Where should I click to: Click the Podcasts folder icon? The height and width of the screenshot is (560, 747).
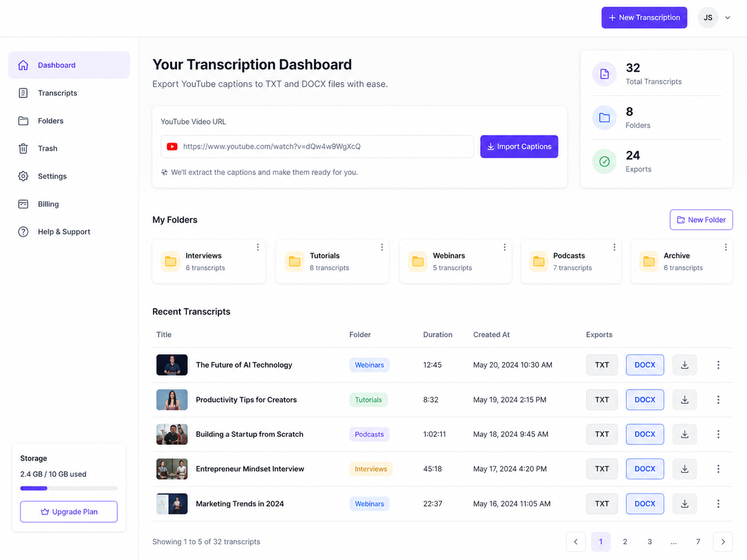(x=539, y=261)
